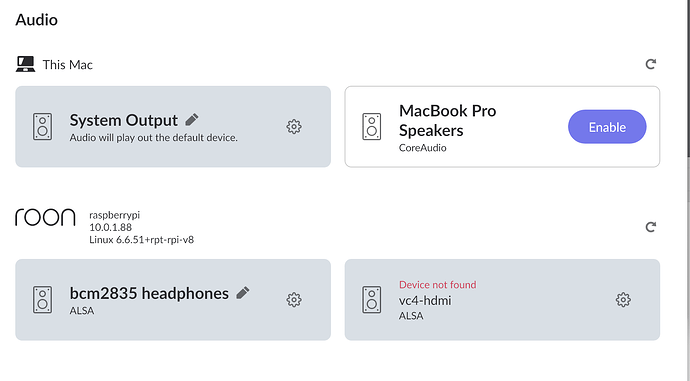Click the MacBook Pro Speakers speaker icon
Viewport: 690px width, 381px height.
click(372, 127)
